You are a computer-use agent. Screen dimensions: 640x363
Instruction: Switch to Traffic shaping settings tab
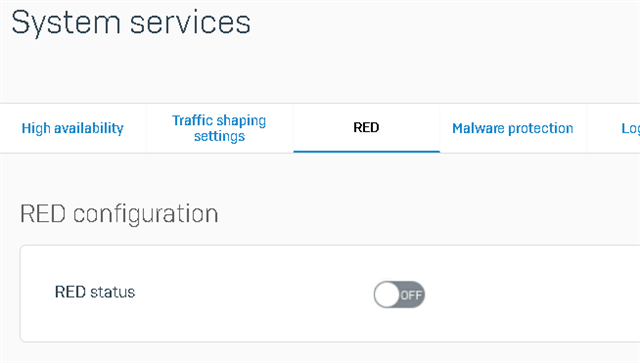pos(219,128)
